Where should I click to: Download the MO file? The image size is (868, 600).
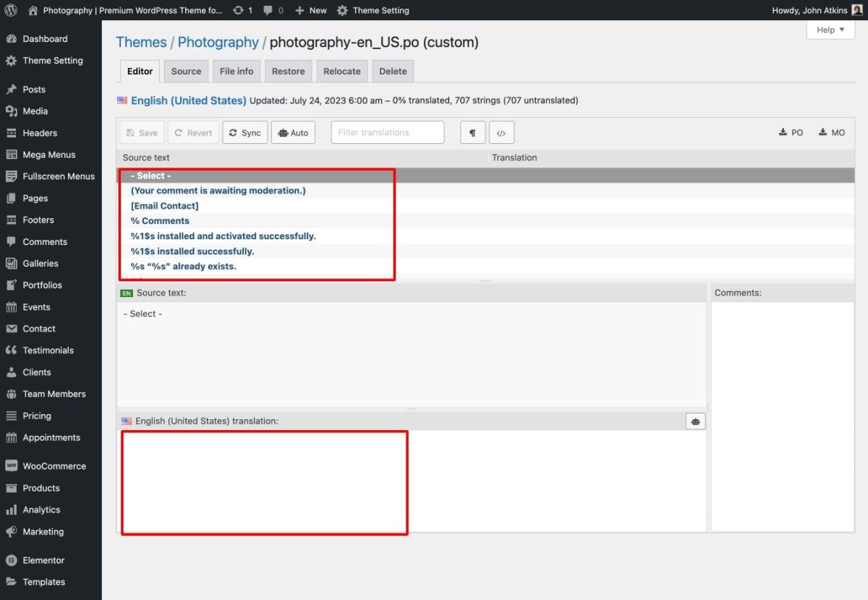[830, 132]
